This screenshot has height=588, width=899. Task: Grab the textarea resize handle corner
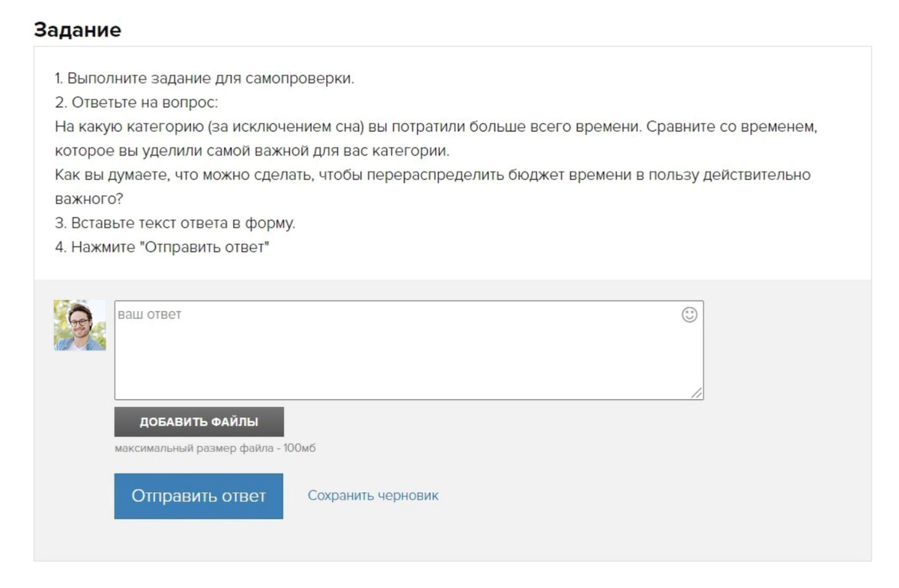click(697, 392)
